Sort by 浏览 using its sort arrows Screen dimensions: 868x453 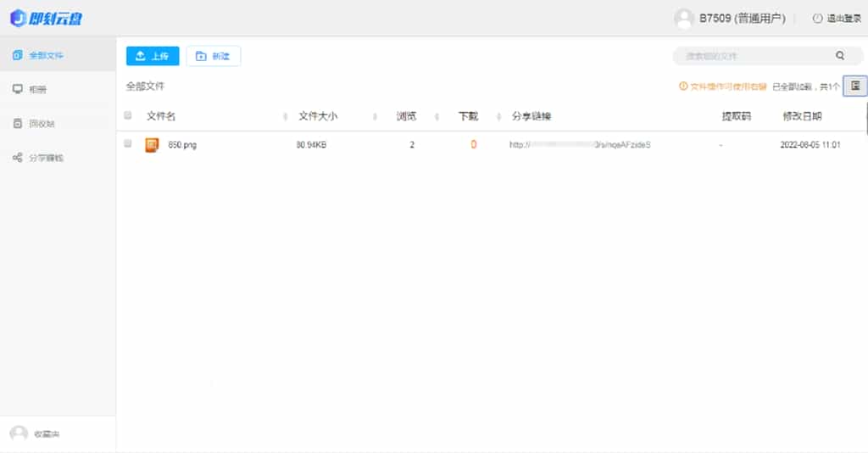click(x=437, y=116)
